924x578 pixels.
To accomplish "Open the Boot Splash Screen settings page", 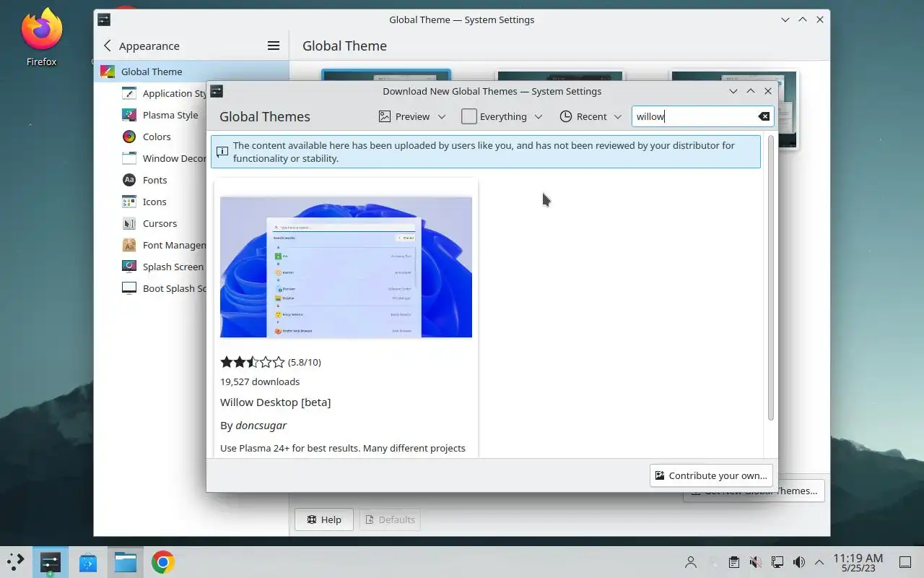I will [164, 288].
